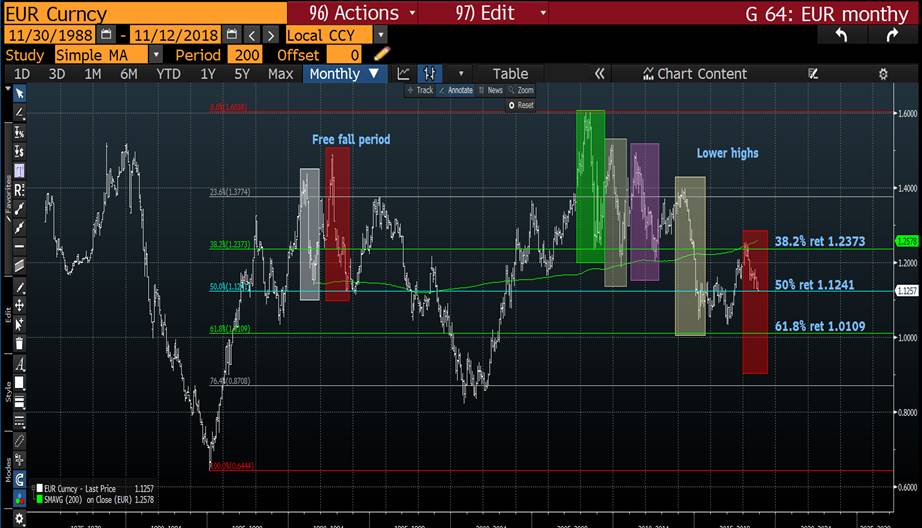Select the 1Y range tab
This screenshot has width=922, height=528.
[x=208, y=74]
